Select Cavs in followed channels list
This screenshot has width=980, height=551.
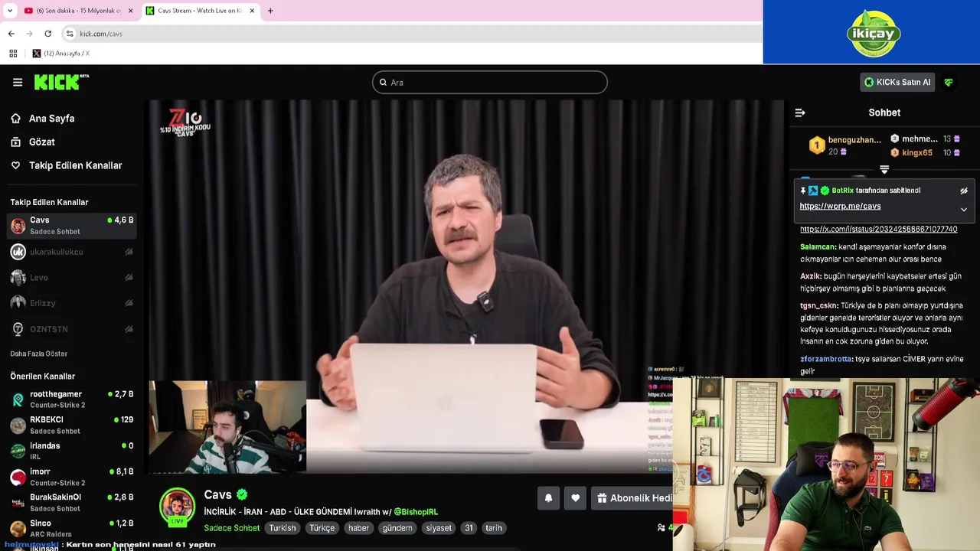click(72, 226)
